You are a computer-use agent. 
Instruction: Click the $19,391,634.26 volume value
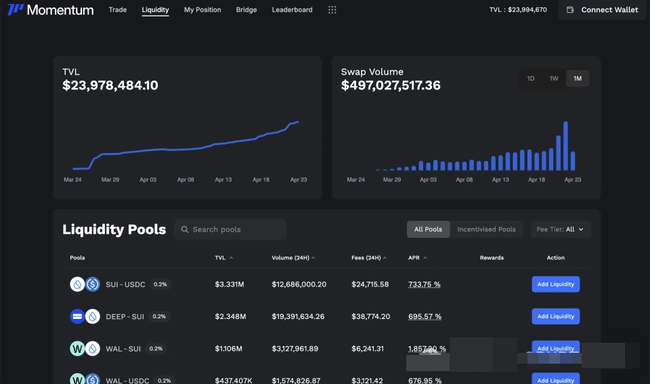[x=298, y=316]
